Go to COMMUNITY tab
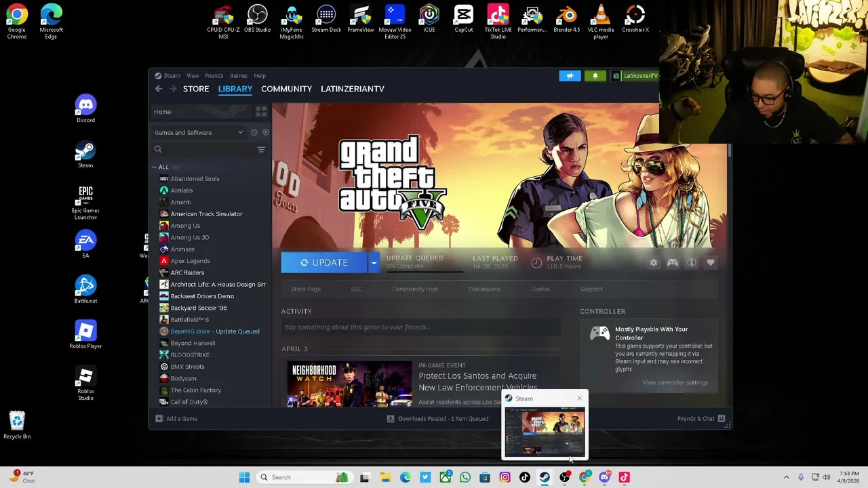Viewport: 868px width, 488px height. [x=286, y=89]
